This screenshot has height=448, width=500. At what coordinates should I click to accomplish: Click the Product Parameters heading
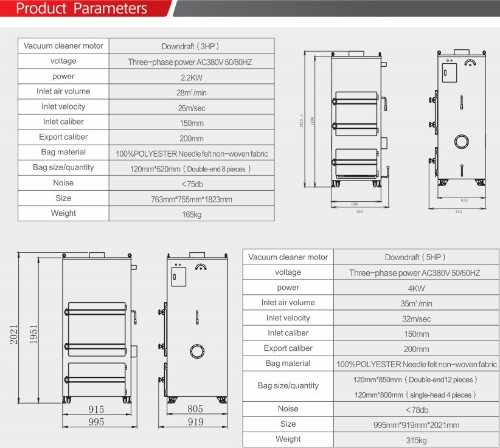click(x=82, y=9)
